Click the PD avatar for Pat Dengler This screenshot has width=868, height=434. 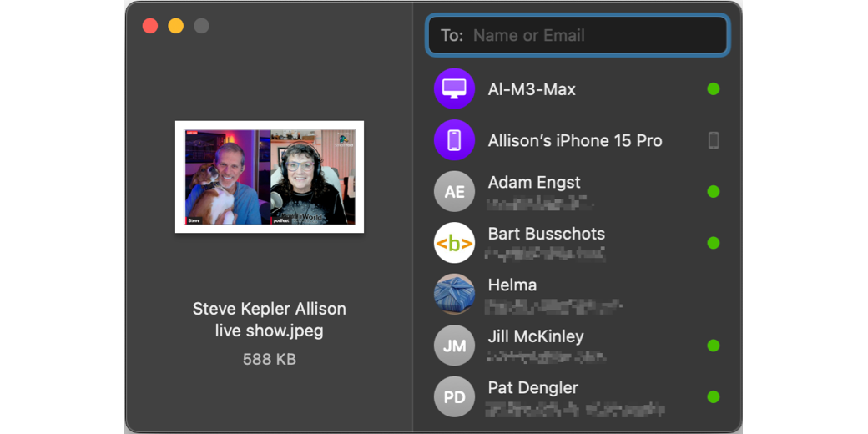click(454, 397)
